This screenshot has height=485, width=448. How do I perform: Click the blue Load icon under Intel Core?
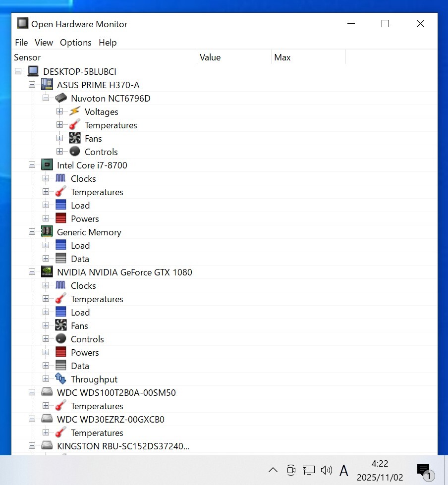[x=60, y=205]
